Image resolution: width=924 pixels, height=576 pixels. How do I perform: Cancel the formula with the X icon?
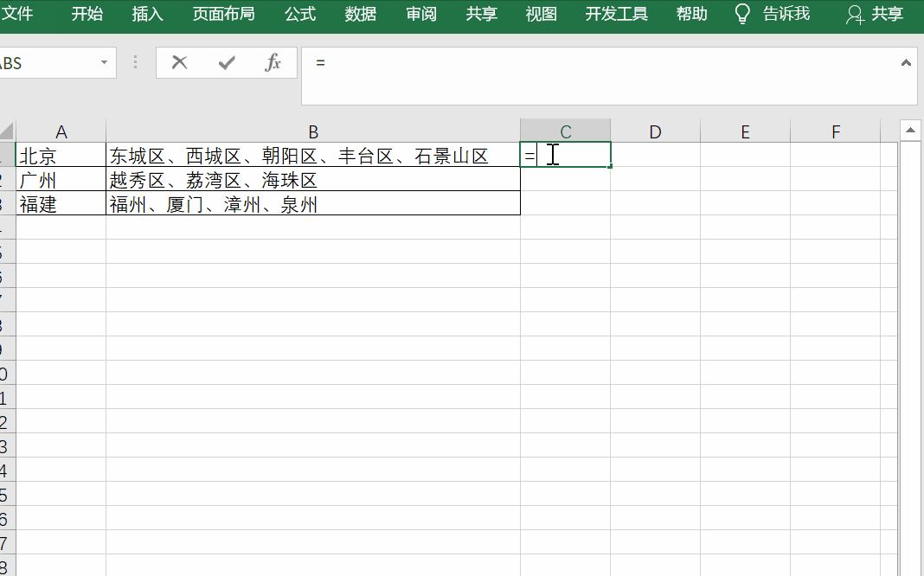click(x=179, y=62)
